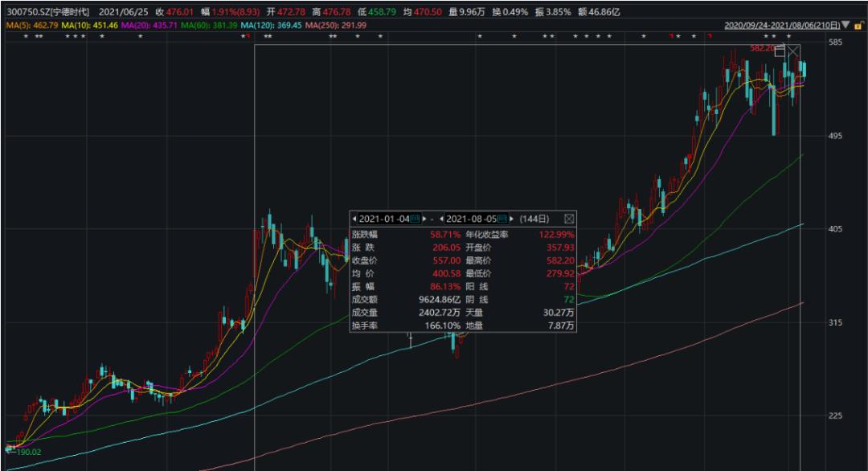Click the 2021/06/25 date in header
This screenshot has height=471, width=868.
point(124,11)
